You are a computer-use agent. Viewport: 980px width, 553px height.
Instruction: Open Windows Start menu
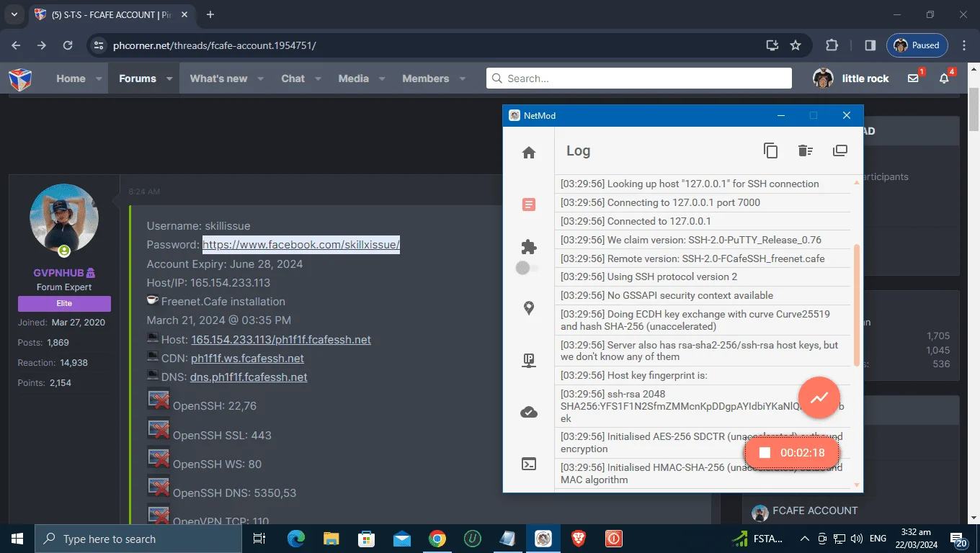tap(17, 539)
